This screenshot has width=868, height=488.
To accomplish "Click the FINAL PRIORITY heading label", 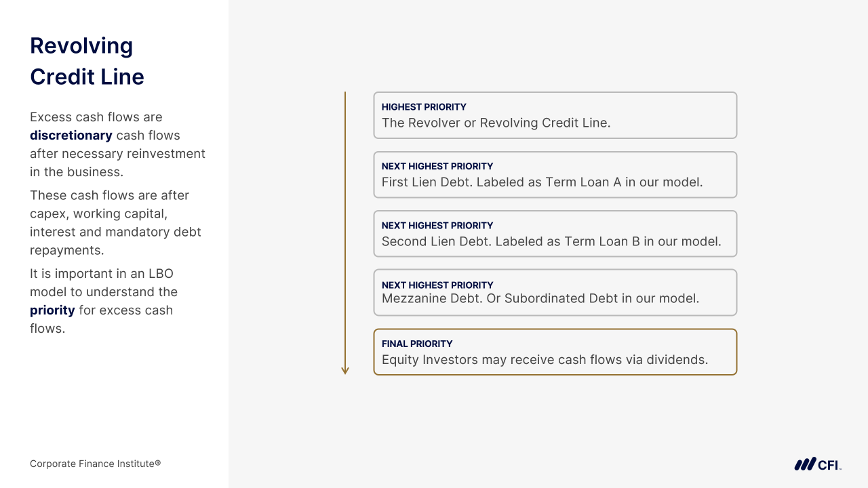I will click(417, 344).
